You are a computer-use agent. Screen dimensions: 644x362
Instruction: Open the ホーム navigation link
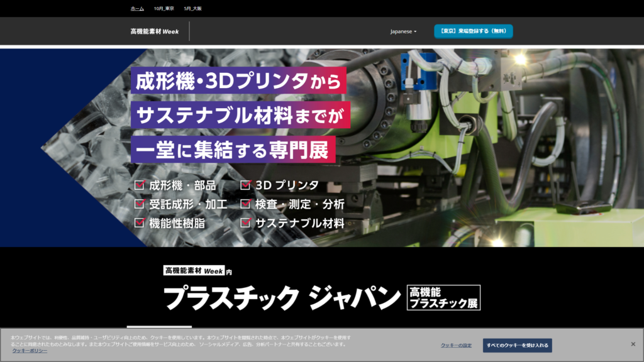137,9
